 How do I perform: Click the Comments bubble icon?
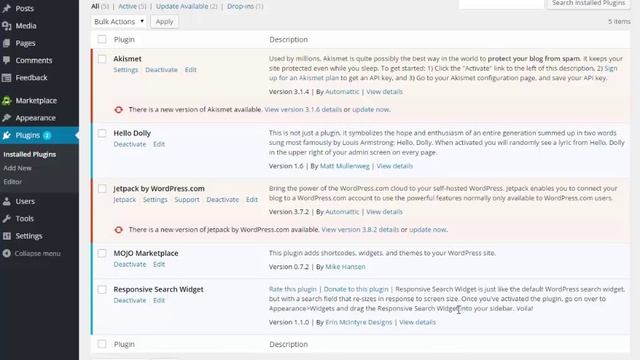[7, 60]
